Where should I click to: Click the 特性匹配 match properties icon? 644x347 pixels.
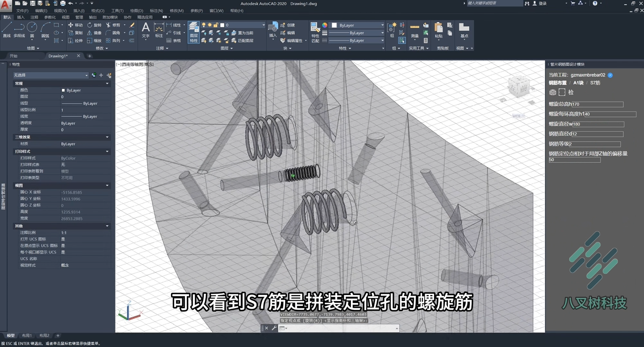click(x=315, y=33)
